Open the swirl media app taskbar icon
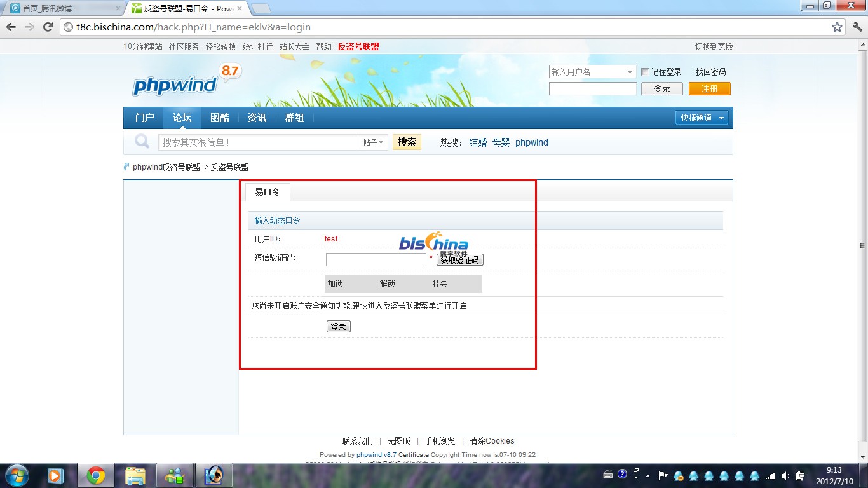The image size is (868, 488). (x=214, y=475)
